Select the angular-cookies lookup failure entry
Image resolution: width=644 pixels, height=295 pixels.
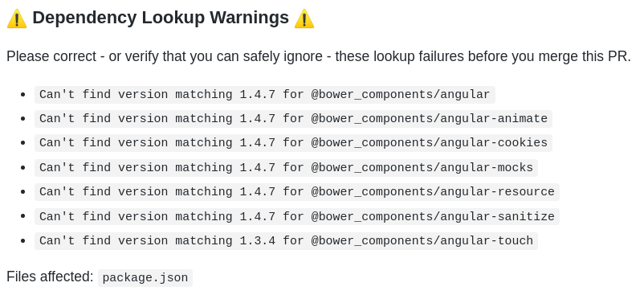[293, 143]
